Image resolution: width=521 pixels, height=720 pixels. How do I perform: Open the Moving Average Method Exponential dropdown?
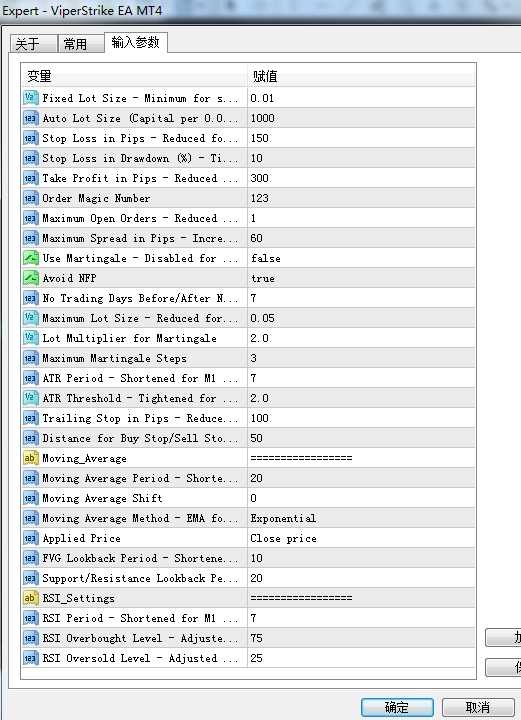[361, 518]
